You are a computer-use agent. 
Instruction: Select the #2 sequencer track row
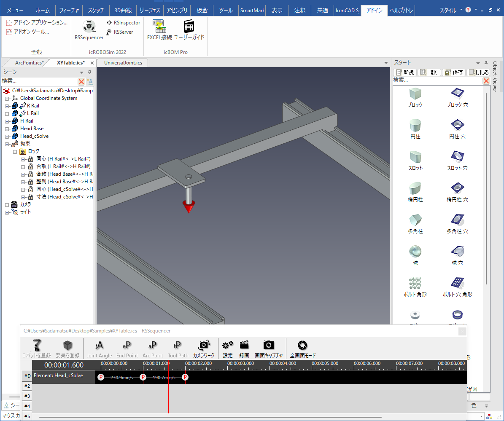(x=27, y=386)
